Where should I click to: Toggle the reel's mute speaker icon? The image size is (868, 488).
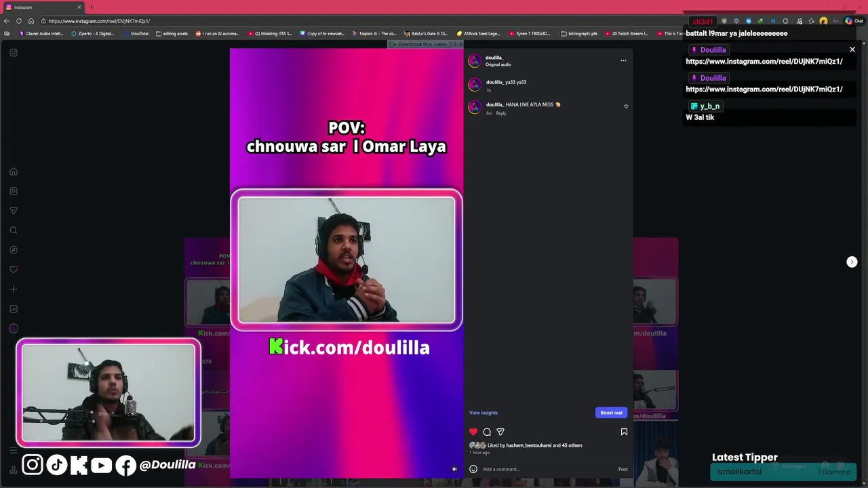[x=454, y=469]
